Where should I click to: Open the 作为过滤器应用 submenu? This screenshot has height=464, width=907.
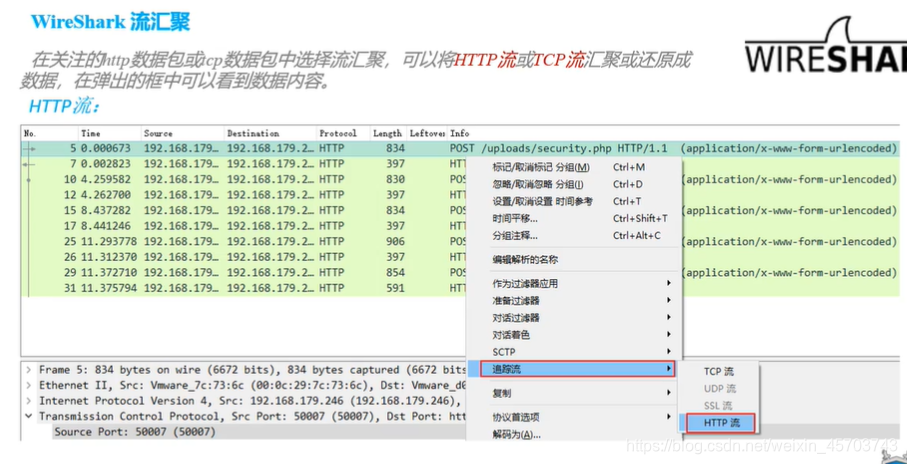pos(574,283)
